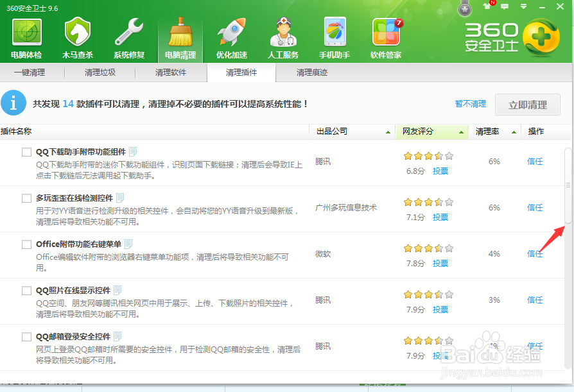Switch to 一键清理 tab
Screen dimensions: 574x392
30,72
